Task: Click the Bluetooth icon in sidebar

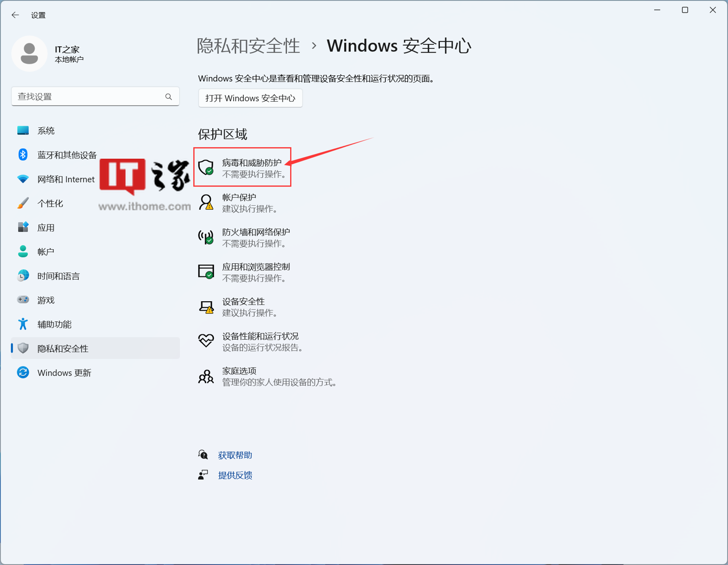Action: [23, 155]
